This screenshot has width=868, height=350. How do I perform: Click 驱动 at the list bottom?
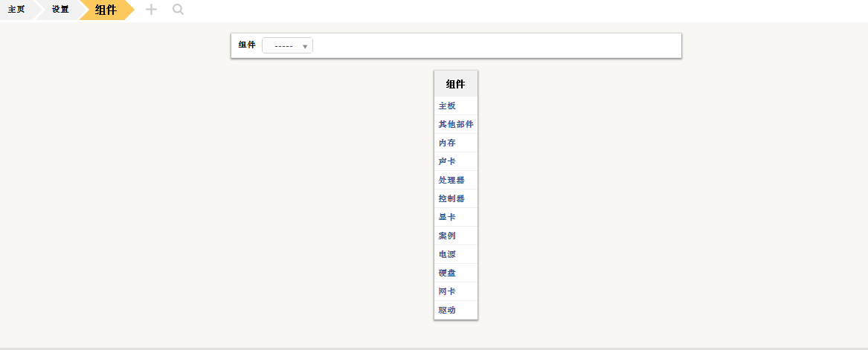[447, 311]
